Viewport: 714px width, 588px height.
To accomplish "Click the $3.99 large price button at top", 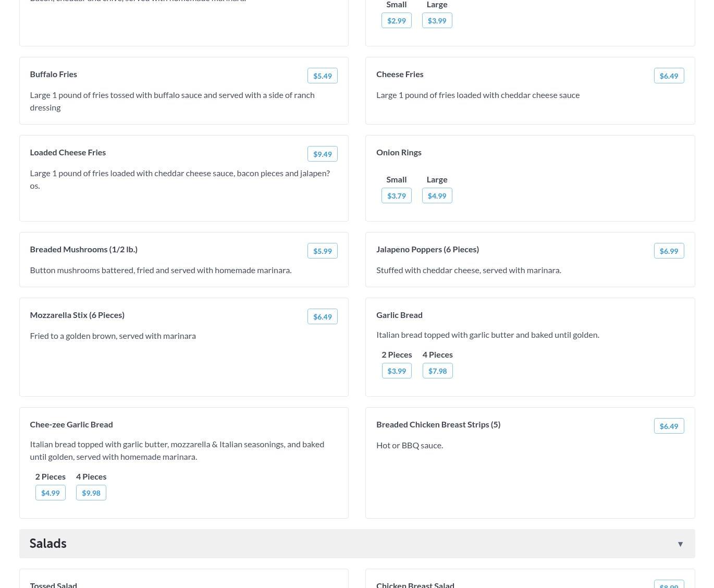I will (437, 20).
